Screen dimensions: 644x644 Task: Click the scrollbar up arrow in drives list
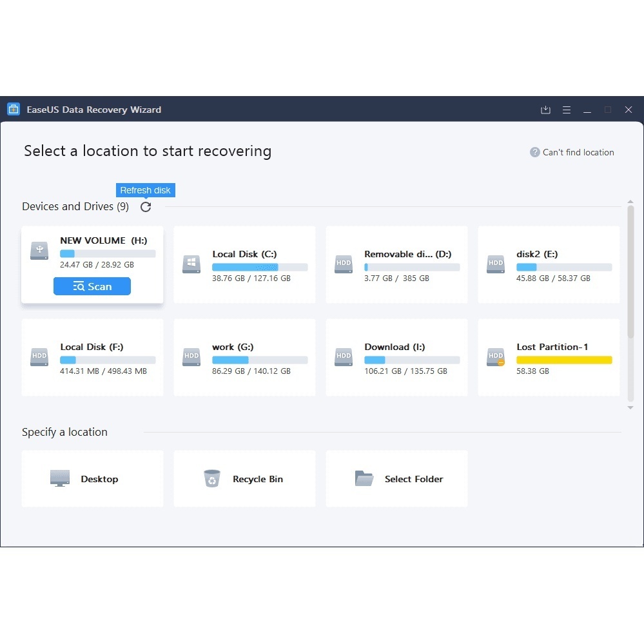(630, 202)
